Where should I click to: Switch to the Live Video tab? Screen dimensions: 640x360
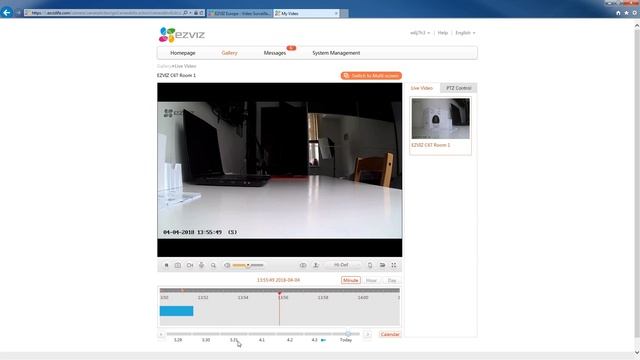(x=422, y=88)
